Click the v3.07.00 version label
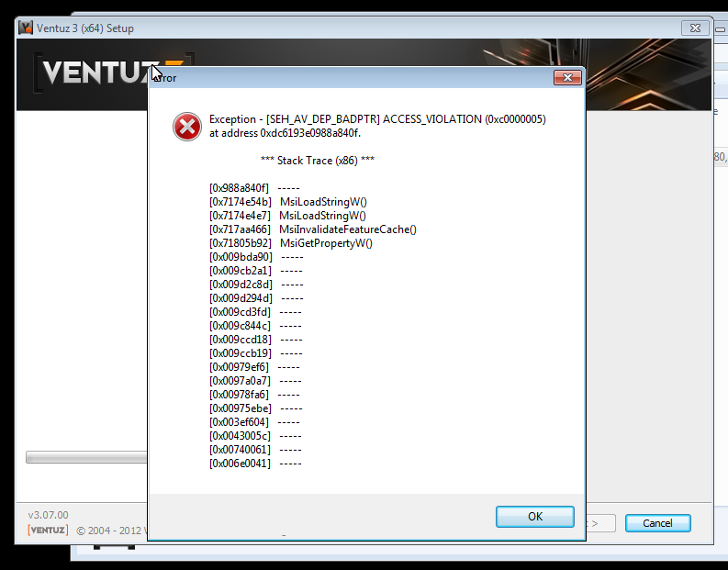 click(48, 515)
